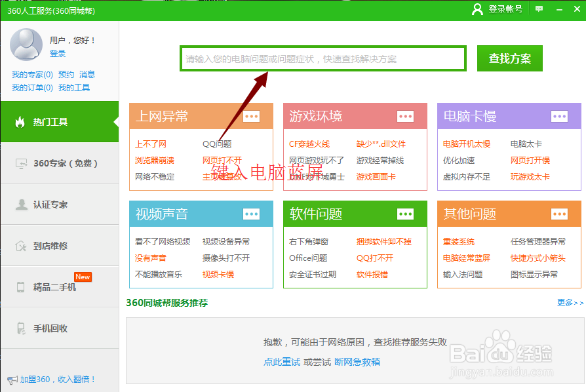Viewport: 586px width, 392px height.
Task: Select 虚拟内存不足 problem
Action: tap(467, 177)
